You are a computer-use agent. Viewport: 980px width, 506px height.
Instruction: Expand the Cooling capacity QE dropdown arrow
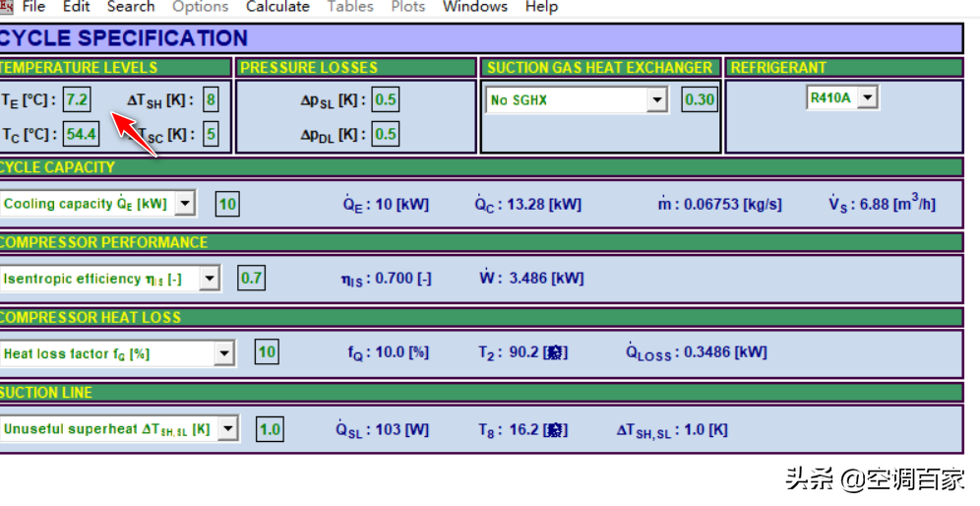(185, 204)
